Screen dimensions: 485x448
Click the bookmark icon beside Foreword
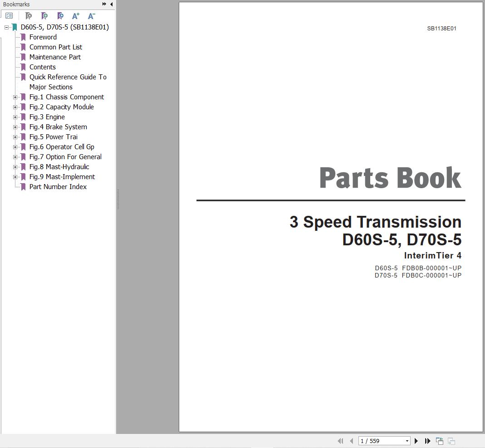[23, 37]
